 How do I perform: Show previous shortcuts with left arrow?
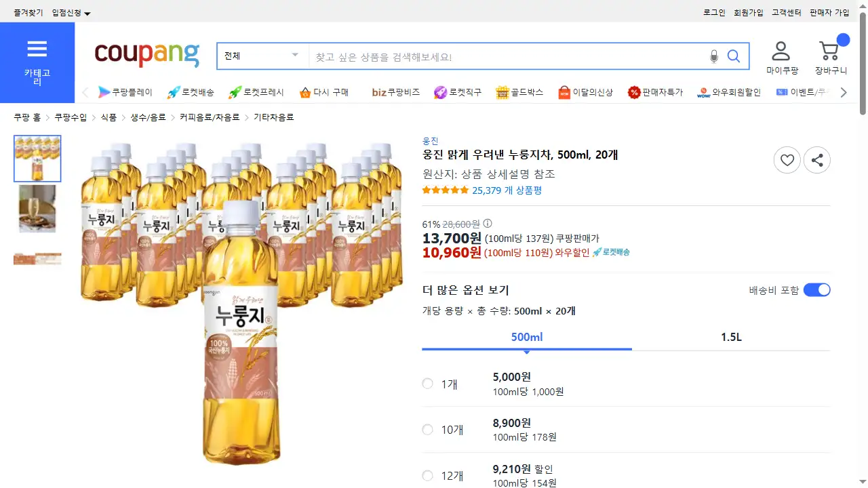pos(85,92)
